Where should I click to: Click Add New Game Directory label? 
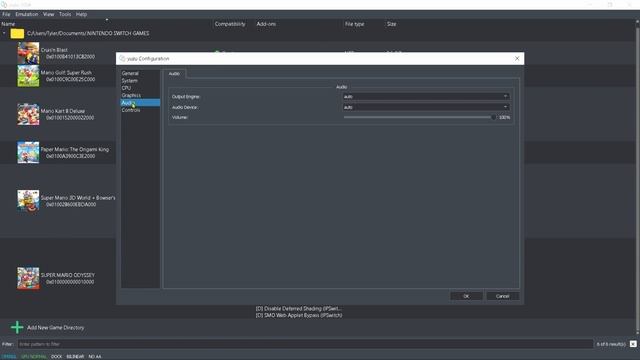[56, 328]
